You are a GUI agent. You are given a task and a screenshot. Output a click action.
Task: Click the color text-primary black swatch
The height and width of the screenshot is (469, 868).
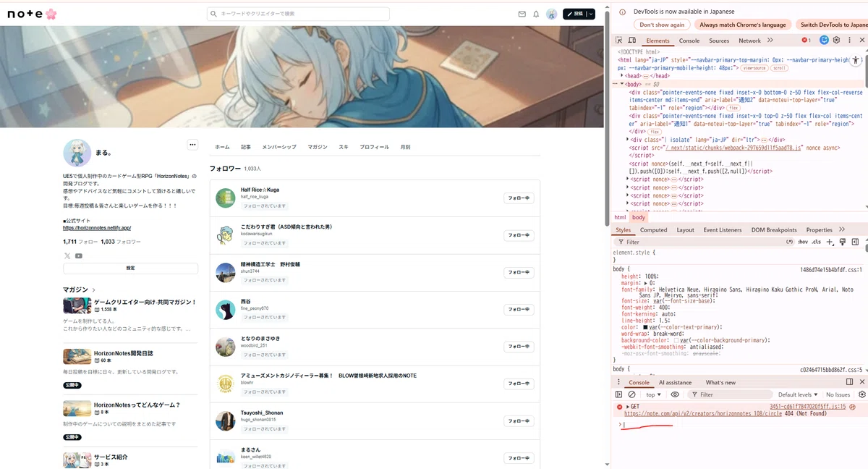pos(645,327)
